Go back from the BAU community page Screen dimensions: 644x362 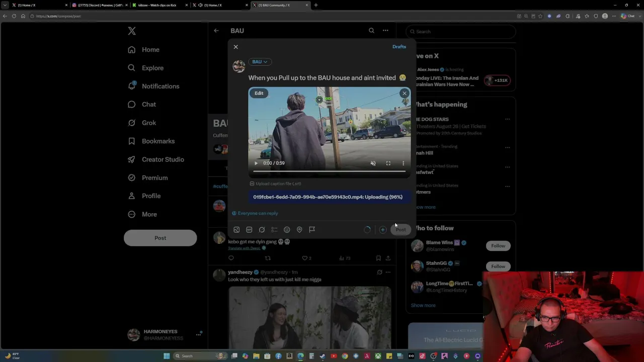216,31
